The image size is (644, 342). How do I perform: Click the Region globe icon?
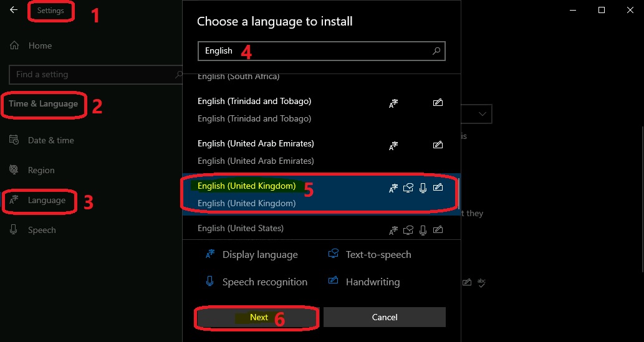click(14, 169)
